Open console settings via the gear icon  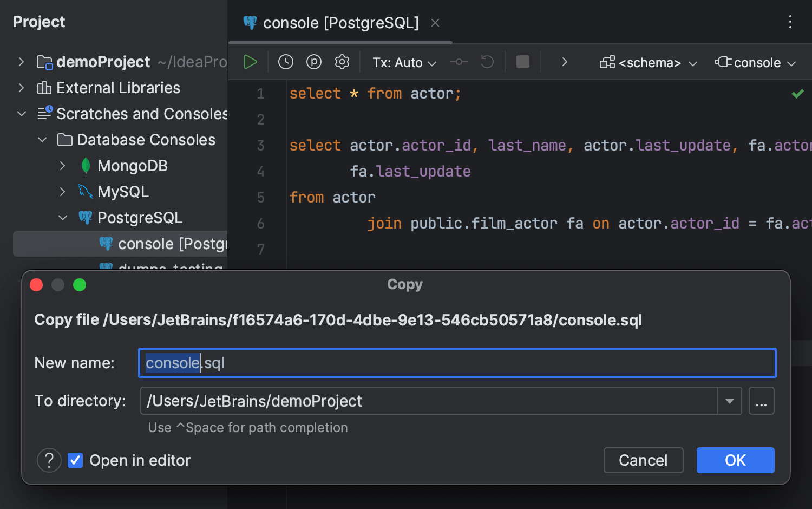[342, 62]
